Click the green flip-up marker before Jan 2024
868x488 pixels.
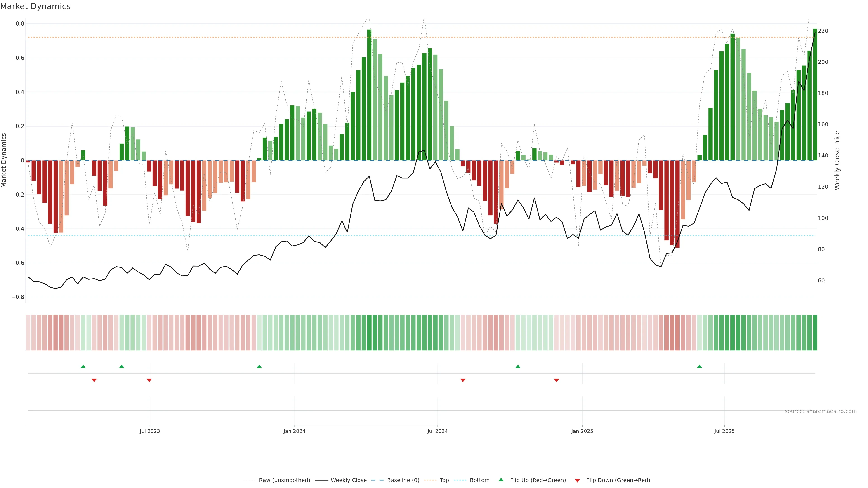[x=259, y=366]
